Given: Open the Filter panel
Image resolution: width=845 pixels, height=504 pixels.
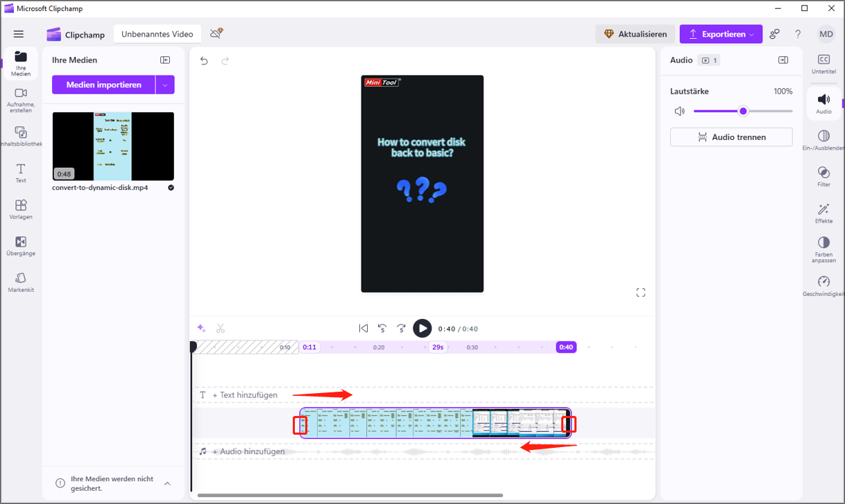Looking at the screenshot, I should coord(824,176).
